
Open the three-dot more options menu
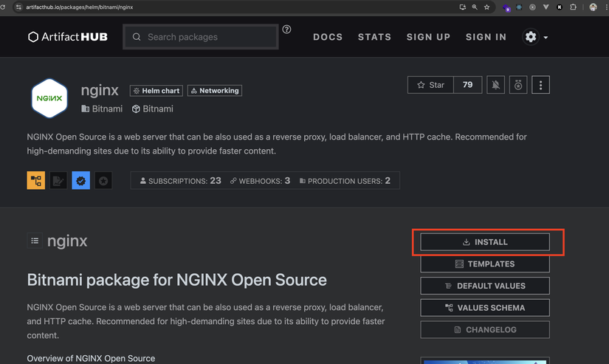point(540,85)
